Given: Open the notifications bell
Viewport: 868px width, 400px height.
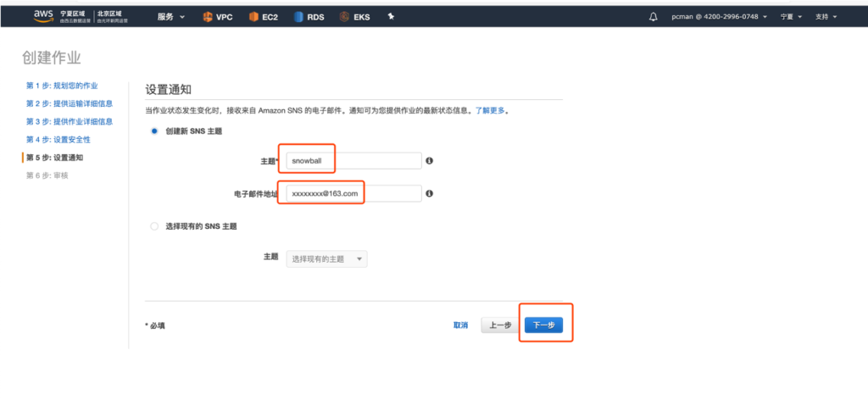Looking at the screenshot, I should [653, 17].
